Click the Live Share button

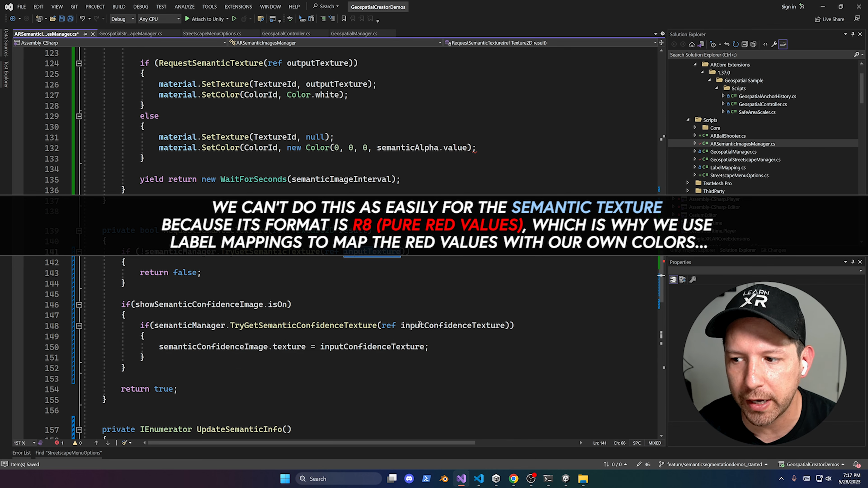pyautogui.click(x=829, y=19)
